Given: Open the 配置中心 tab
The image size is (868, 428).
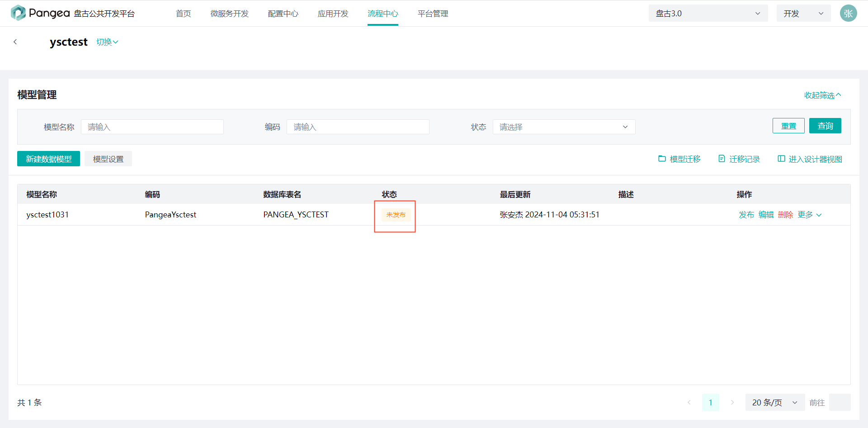Looking at the screenshot, I should click(x=283, y=14).
